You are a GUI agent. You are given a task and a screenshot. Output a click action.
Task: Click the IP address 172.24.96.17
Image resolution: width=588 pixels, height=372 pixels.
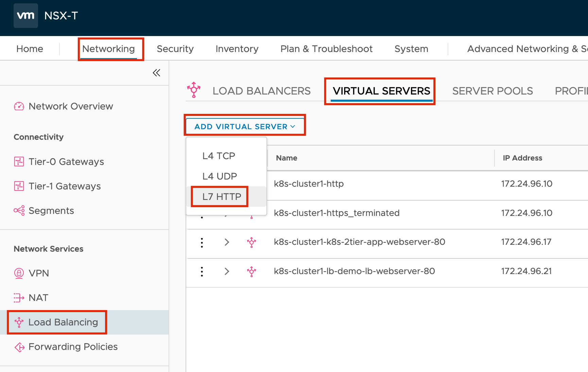tap(526, 242)
